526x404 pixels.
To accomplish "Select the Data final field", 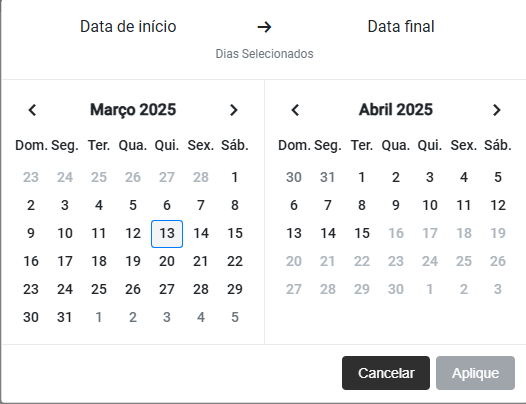I will point(401,27).
